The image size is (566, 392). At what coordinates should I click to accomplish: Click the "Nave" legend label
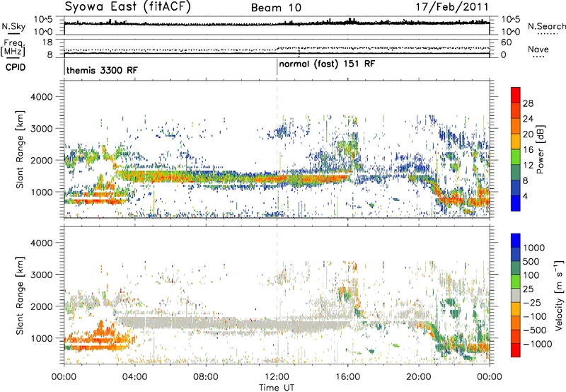538,49
